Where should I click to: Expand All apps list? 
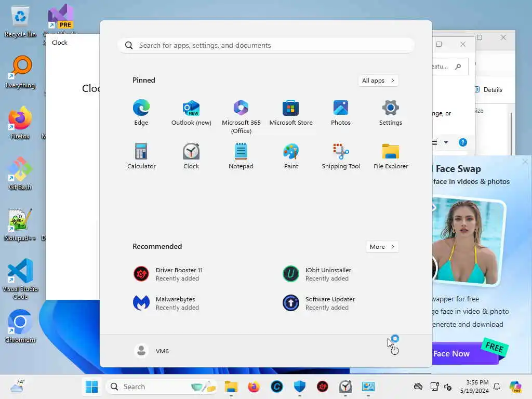(378, 81)
